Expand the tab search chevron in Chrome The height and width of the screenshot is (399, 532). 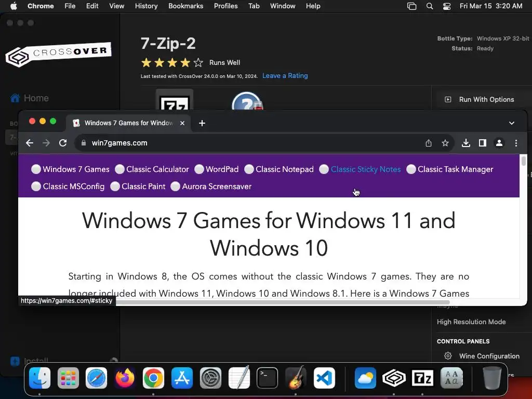[x=512, y=123]
